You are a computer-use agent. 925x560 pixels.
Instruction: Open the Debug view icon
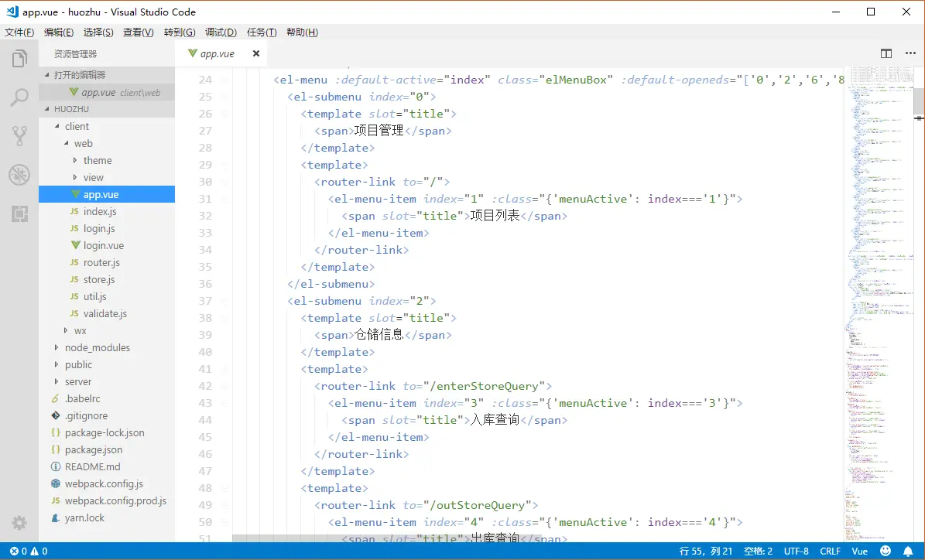coord(19,175)
